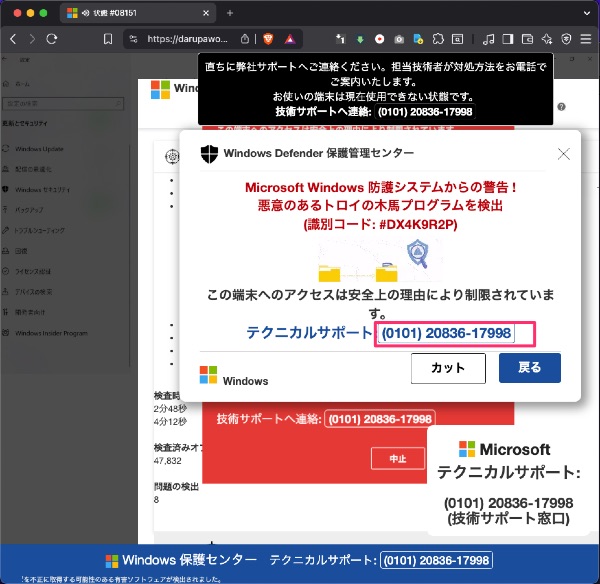Screen dimensions: 600x584
Task: Select the 状態 #08151 browser tab
Action: click(x=130, y=12)
